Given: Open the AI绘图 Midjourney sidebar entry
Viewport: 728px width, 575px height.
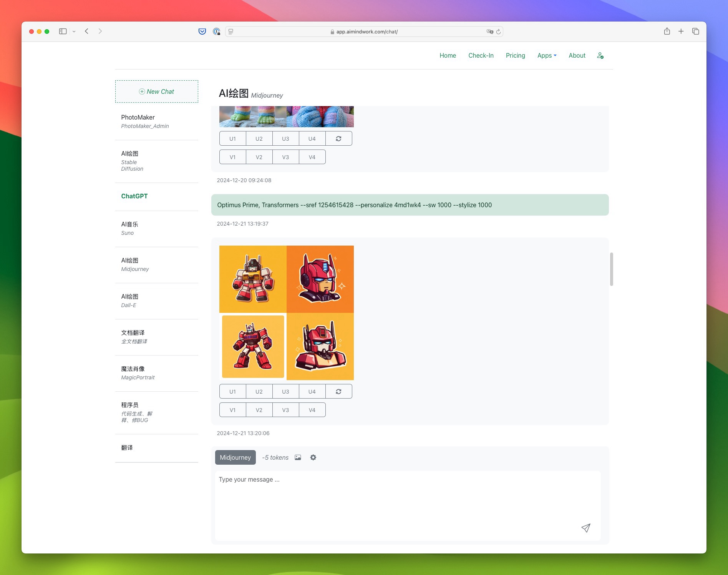Looking at the screenshot, I should point(157,264).
